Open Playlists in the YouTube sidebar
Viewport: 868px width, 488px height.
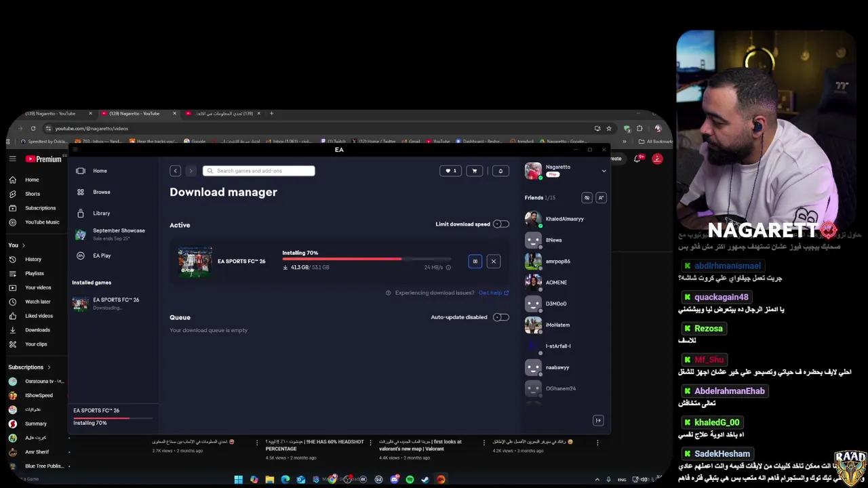pyautogui.click(x=35, y=273)
